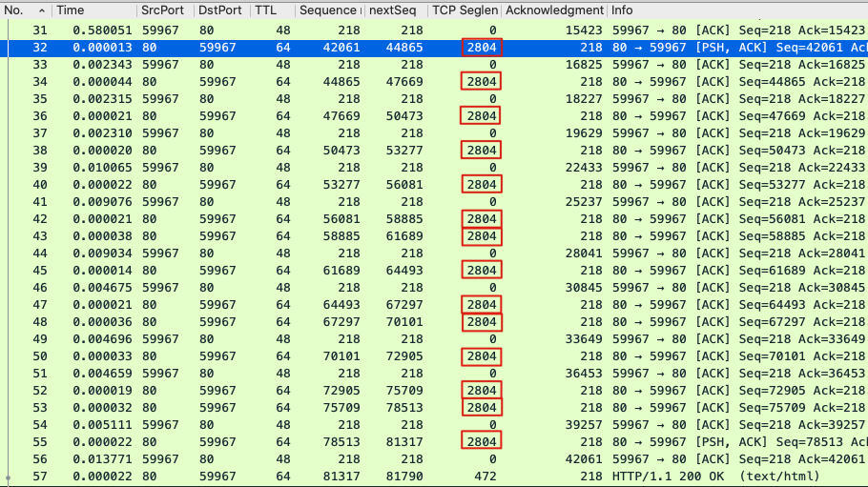Click the 2804 segment length in packet 32

click(x=480, y=48)
